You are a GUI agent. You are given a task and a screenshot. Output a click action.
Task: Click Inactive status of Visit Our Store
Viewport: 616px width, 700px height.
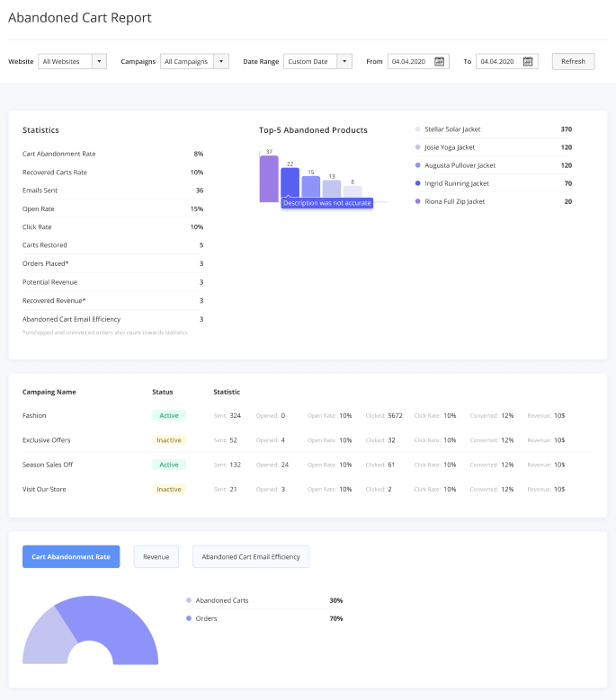click(169, 489)
